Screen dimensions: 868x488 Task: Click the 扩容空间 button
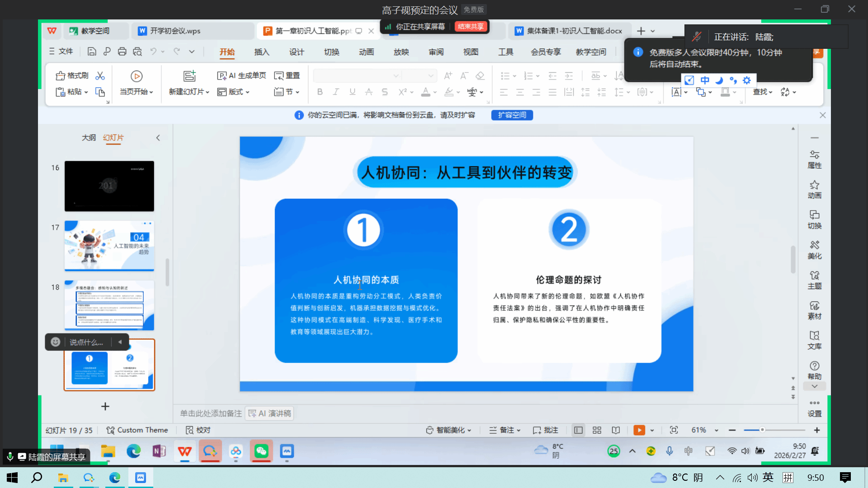pyautogui.click(x=512, y=115)
